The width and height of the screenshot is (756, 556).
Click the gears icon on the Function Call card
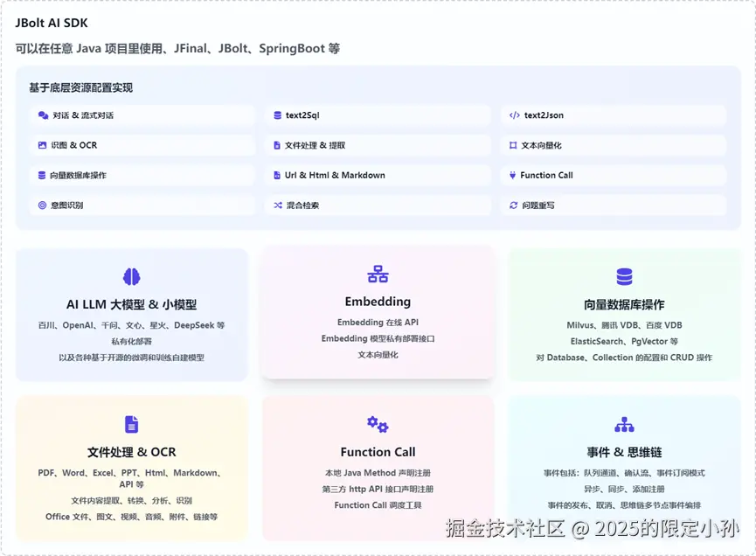[378, 424]
